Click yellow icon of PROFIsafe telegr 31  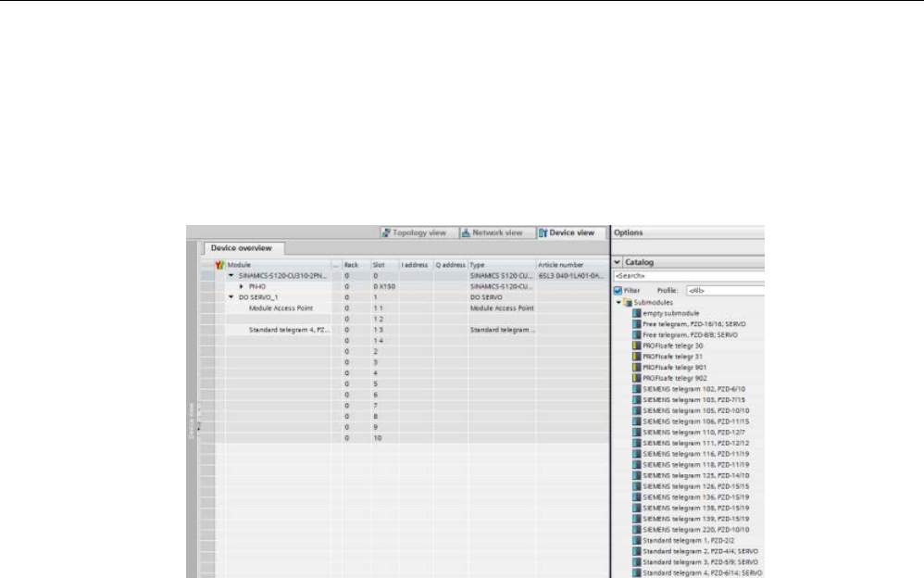(636, 357)
